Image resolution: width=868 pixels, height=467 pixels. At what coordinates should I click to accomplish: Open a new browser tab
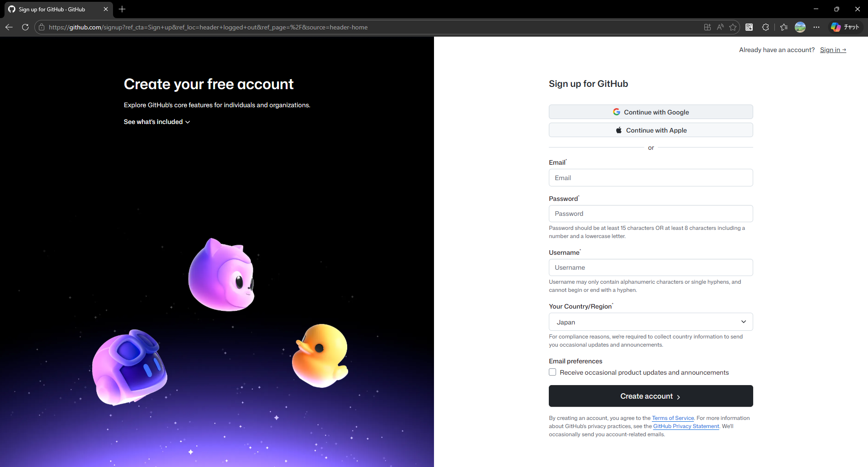click(x=122, y=9)
